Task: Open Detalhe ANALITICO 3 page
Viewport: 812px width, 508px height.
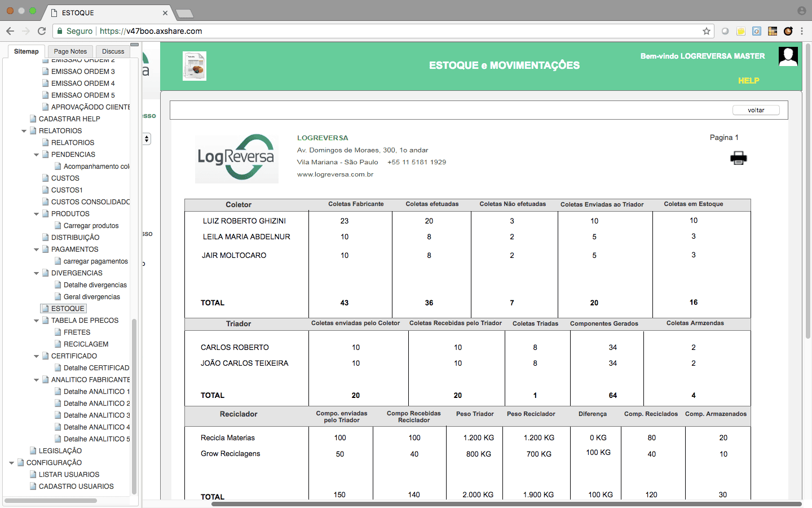Action: [x=96, y=415]
